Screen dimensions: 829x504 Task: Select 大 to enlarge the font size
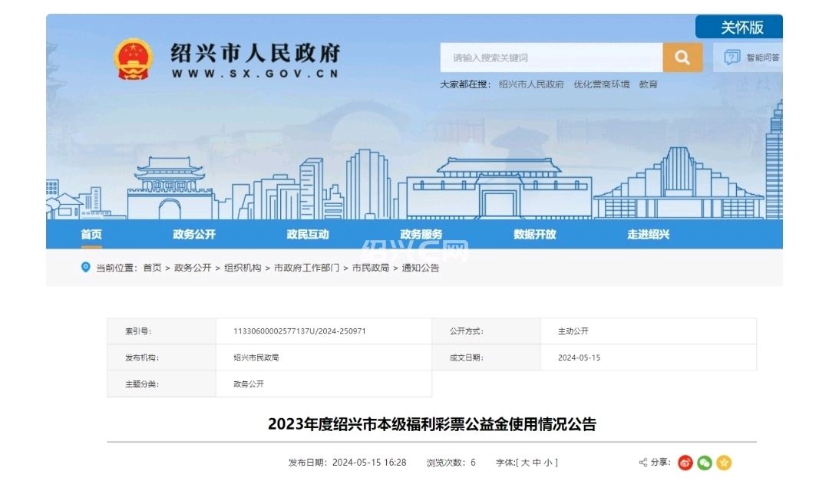525,462
